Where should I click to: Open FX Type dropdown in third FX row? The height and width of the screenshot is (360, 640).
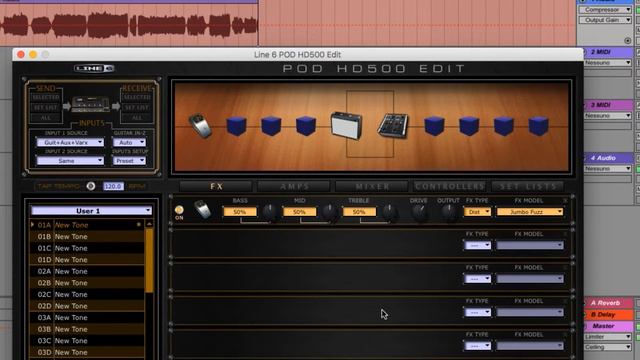477,279
